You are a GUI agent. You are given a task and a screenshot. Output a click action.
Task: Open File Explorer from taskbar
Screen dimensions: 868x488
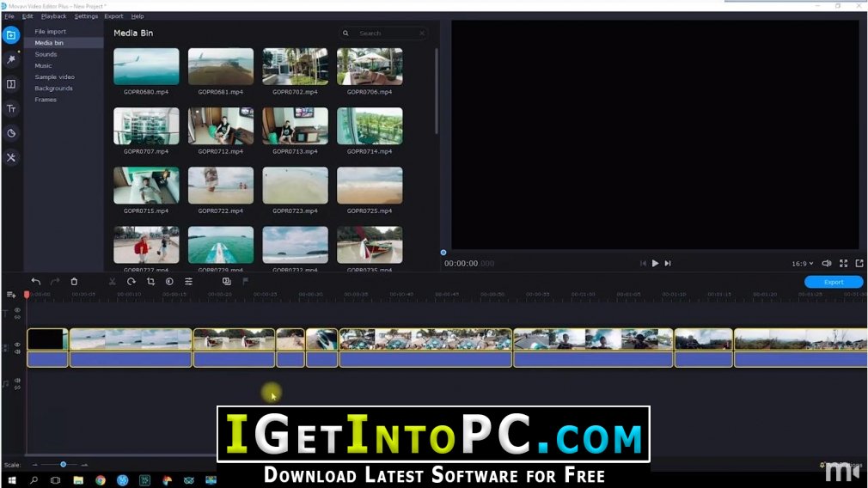pos(78,480)
